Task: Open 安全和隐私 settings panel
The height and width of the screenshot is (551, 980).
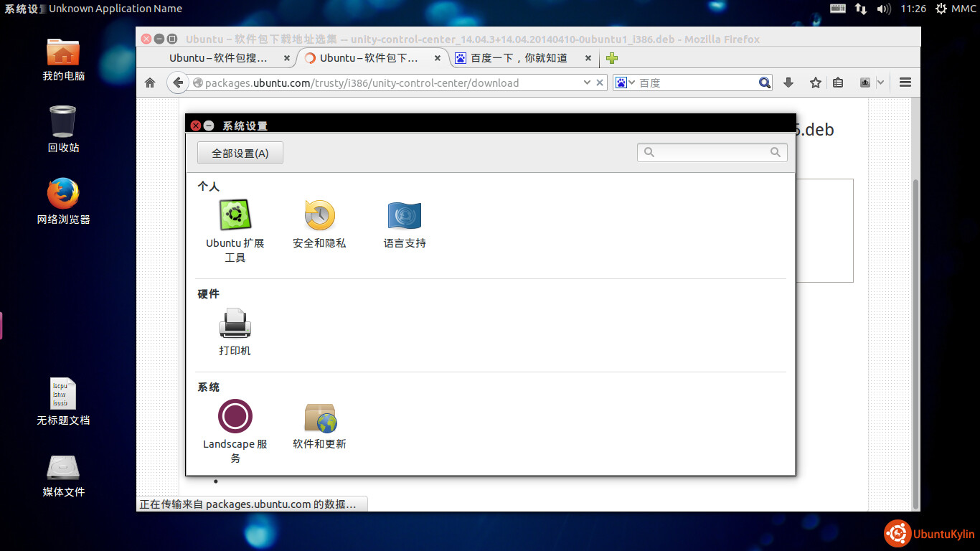Action: pyautogui.click(x=319, y=215)
